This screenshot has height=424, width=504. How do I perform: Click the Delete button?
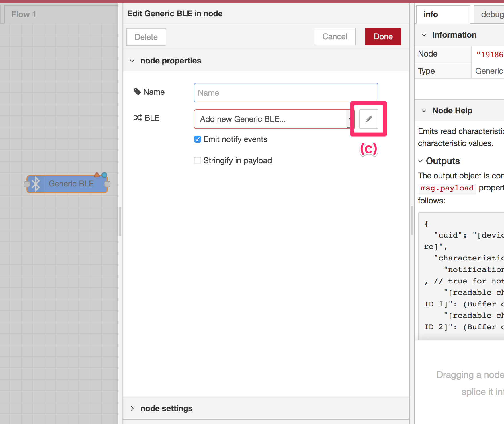[x=146, y=37]
